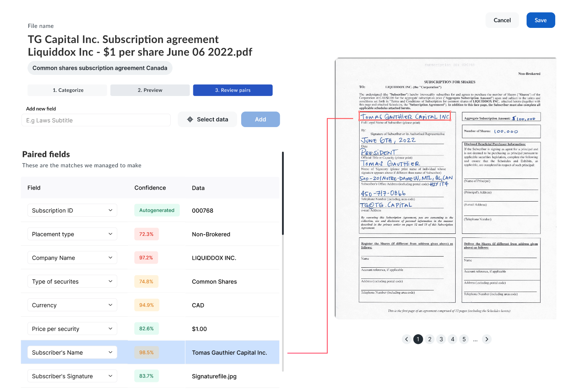Viewport: 574px width, 392px height.
Task: Save the paired fields
Action: 541,20
